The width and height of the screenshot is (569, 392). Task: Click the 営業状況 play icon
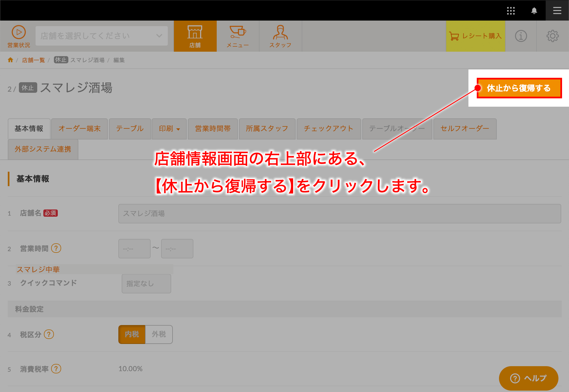click(x=19, y=33)
